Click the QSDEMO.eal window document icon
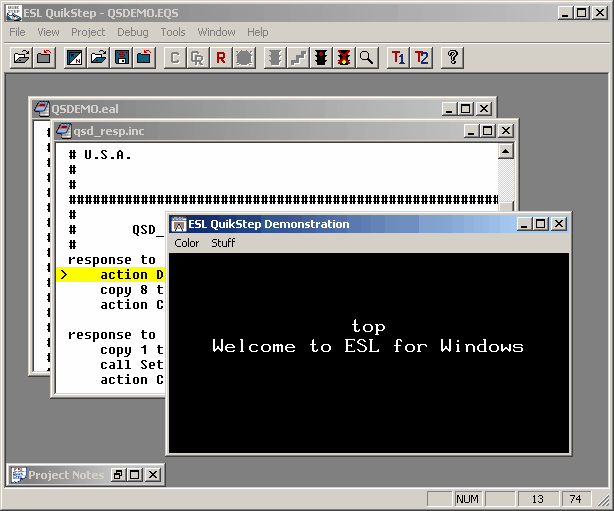The image size is (614, 511). 42,108
